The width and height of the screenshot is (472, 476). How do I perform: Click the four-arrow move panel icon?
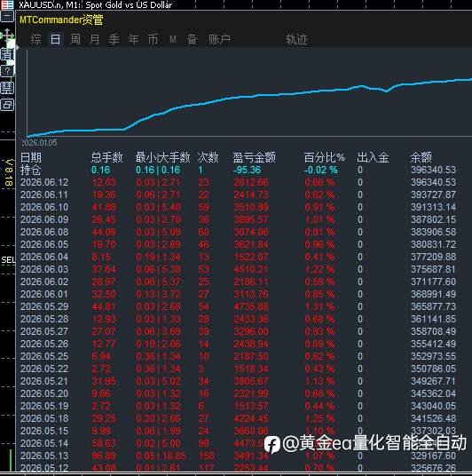click(7, 36)
